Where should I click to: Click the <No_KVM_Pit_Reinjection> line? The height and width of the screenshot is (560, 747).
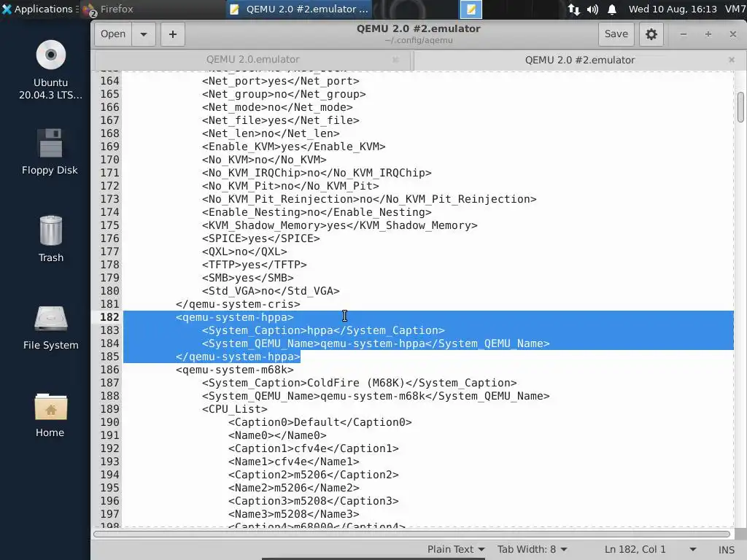pos(369,199)
